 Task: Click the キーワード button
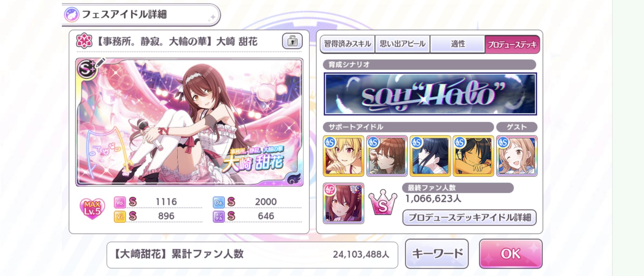437,254
